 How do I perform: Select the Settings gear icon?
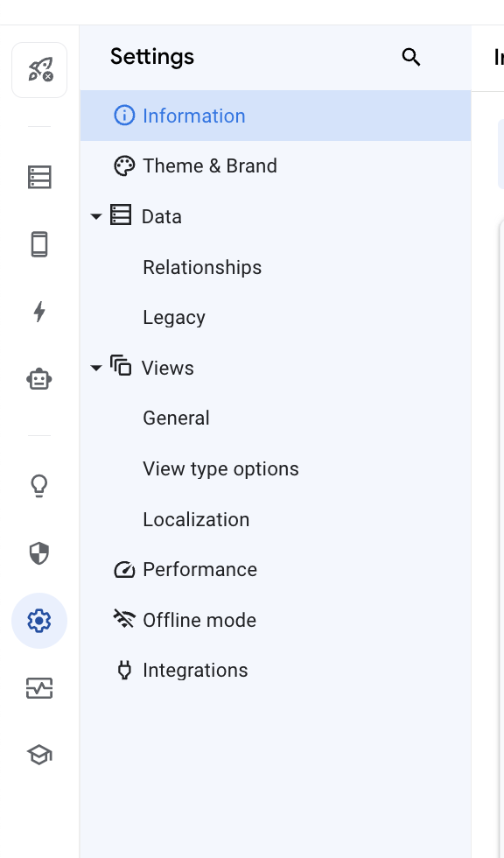click(39, 621)
